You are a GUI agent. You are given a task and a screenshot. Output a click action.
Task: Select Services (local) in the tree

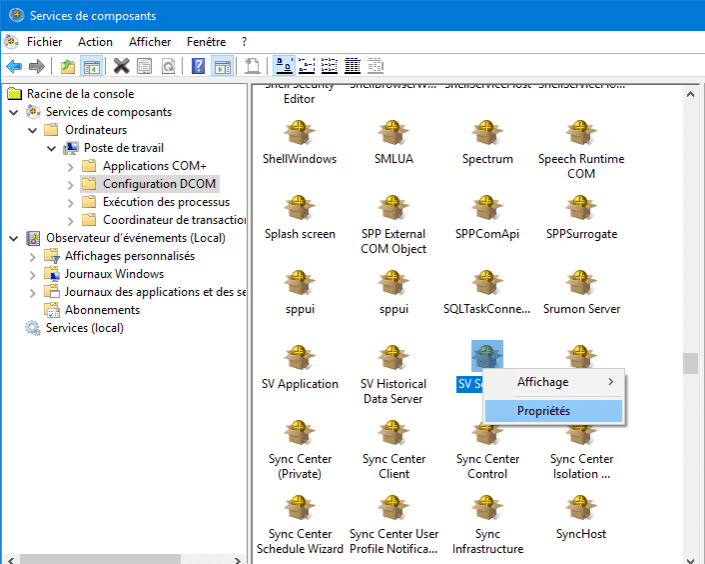(x=84, y=328)
